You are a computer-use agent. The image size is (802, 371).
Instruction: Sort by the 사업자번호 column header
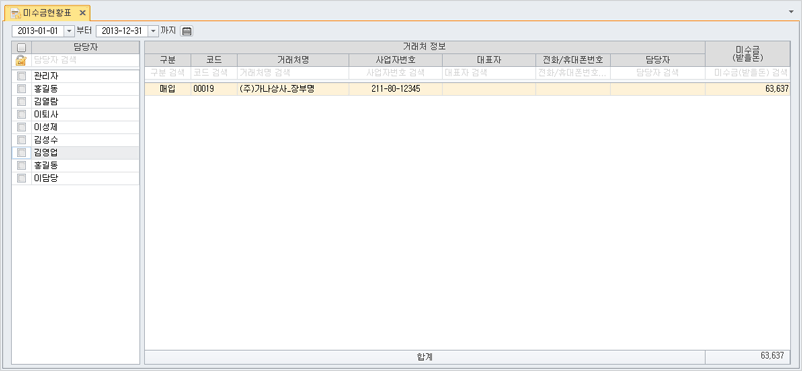[396, 60]
